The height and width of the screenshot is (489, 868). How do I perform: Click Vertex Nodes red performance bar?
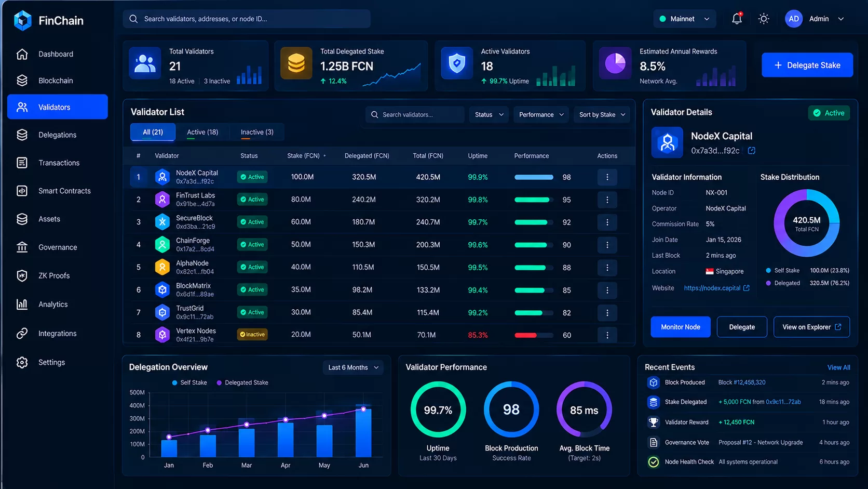click(534, 335)
